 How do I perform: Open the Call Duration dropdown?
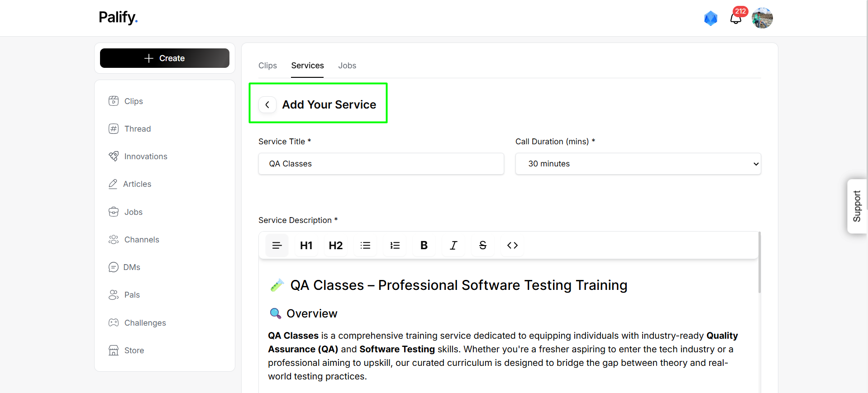point(638,164)
